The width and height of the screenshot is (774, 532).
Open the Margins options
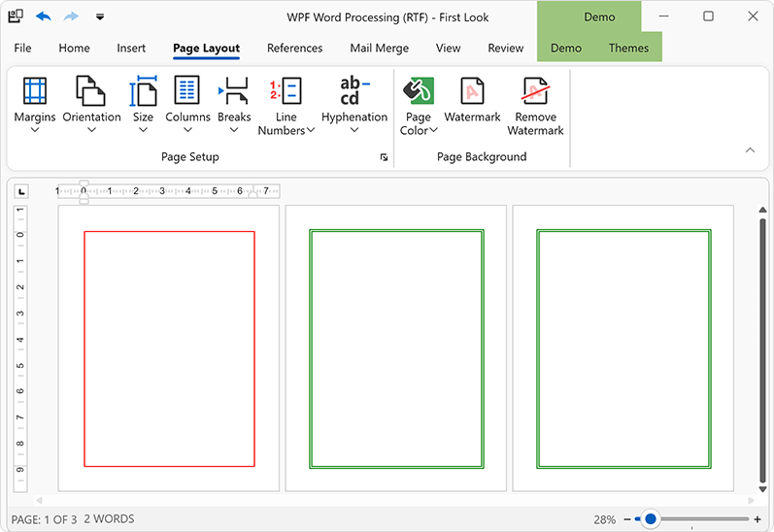35,105
